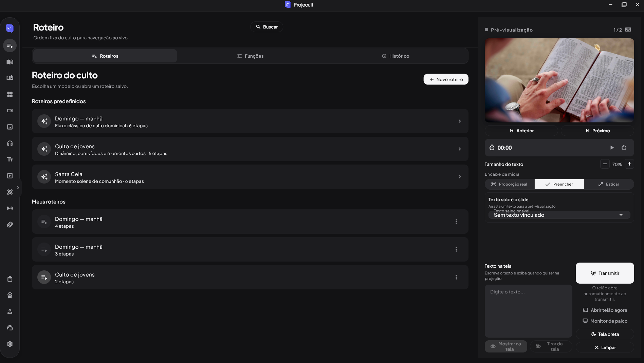This screenshot has width=644, height=363.
Task: Open the settings gear in sidebar
Action: tap(10, 344)
